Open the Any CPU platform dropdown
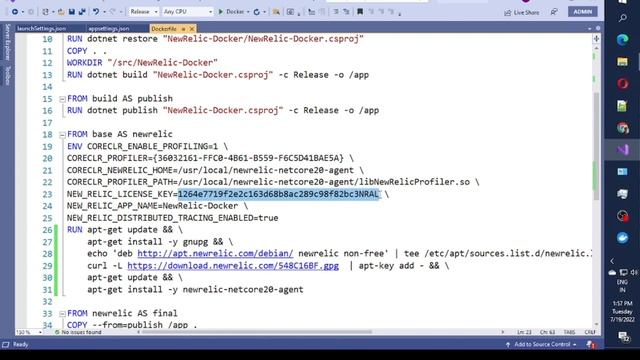Screen dimensions: 640x360 tap(187, 12)
